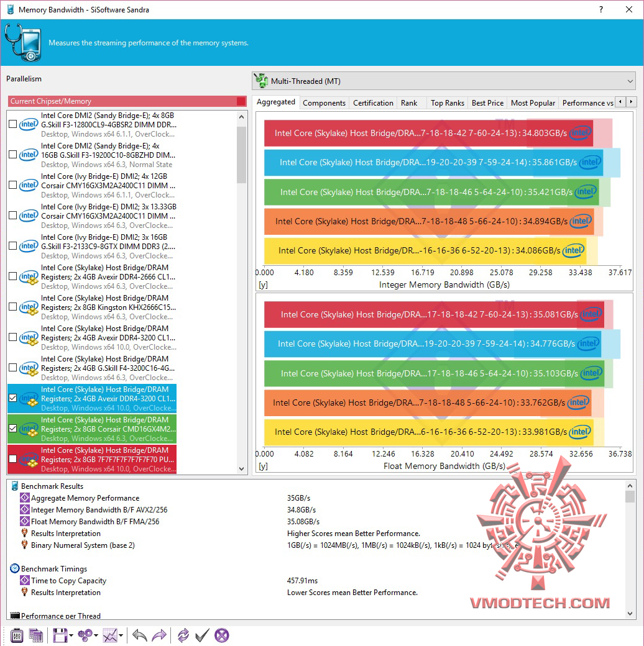Click the copy results icon in toolbar
Viewport: 644px width, 646px height.
(x=36, y=635)
